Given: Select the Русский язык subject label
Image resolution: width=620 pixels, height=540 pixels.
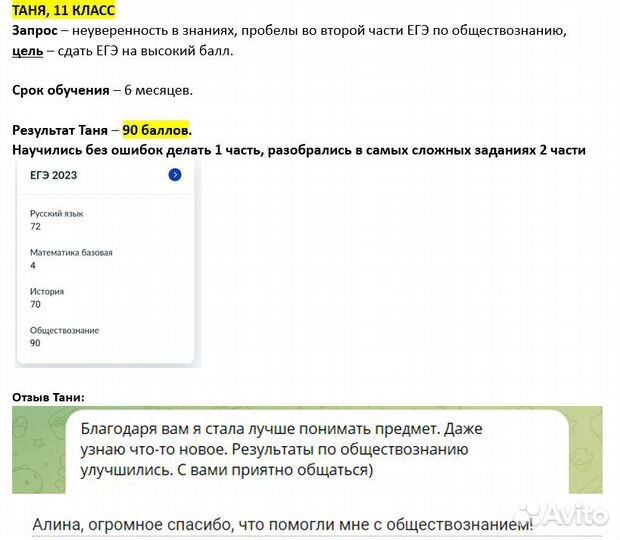Looking at the screenshot, I should coord(57,213).
